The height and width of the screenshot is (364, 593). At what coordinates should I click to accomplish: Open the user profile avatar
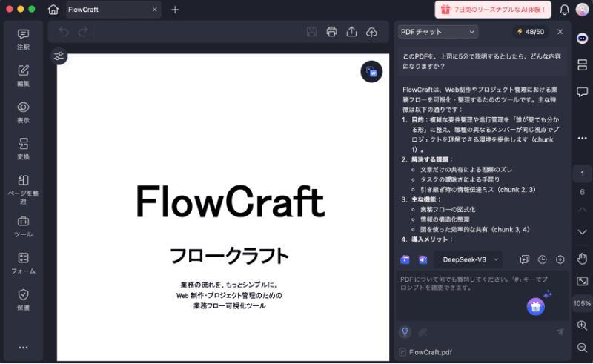tap(582, 10)
